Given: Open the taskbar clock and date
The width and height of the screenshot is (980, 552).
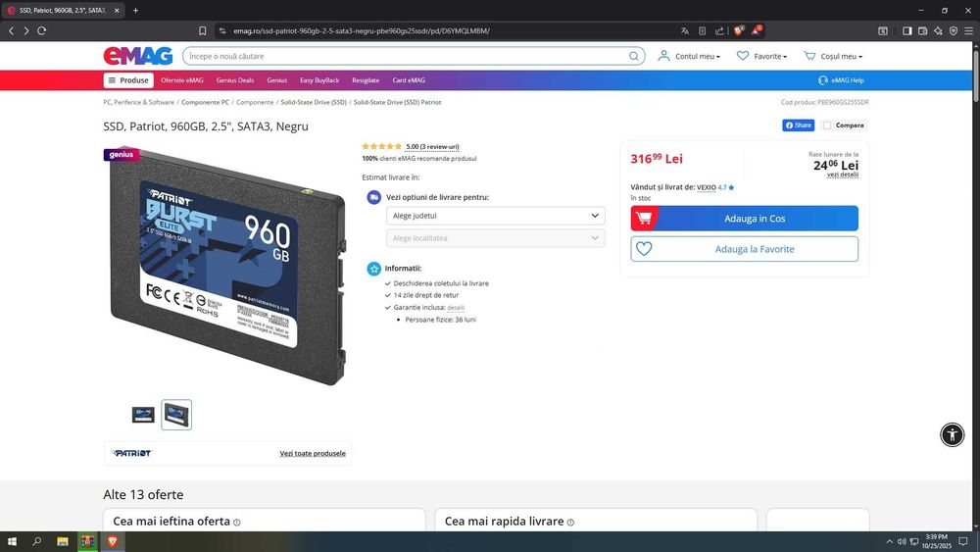Looking at the screenshot, I should [x=936, y=541].
